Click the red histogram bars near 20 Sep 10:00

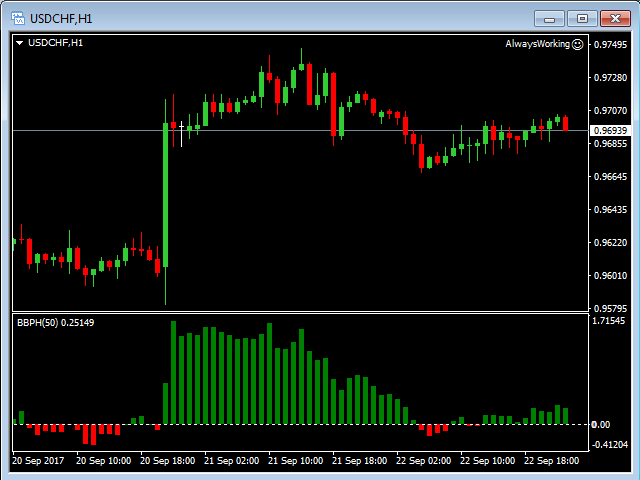pos(90,434)
